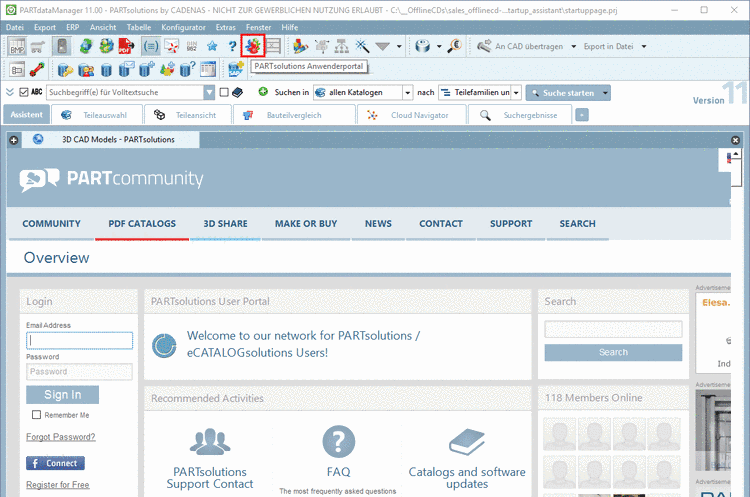
Task: Open SUPPORT in site navigation
Action: (511, 223)
